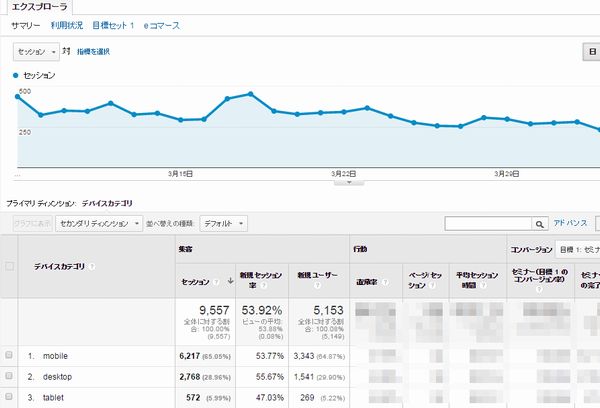The image size is (600, 408).
Task: Click the sort arrow in セッション column
Action: tap(230, 281)
